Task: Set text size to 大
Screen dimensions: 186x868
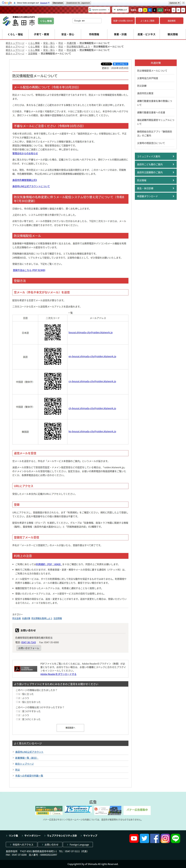Action: tap(183, 10)
